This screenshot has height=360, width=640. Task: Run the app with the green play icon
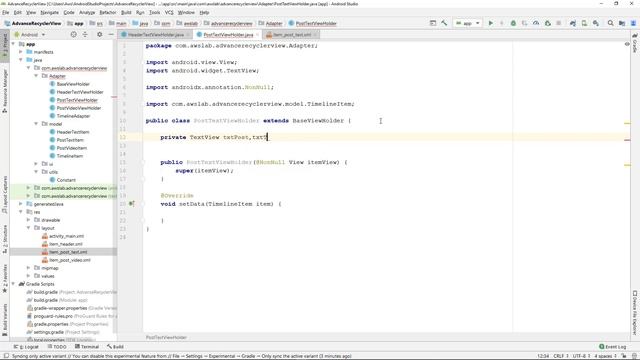491,23
